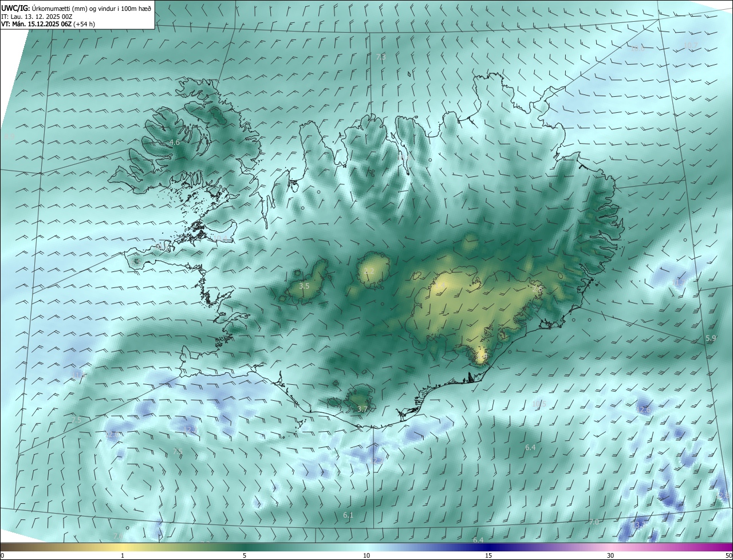Viewport: 733px width, 560px height.
Task: Click the "UWC/IG: Úrkomumætti (mm)" title line
Action: (76, 7)
